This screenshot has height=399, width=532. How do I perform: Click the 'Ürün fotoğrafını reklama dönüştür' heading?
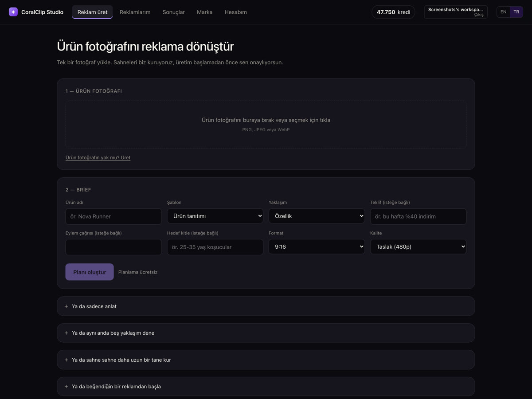tap(145, 46)
